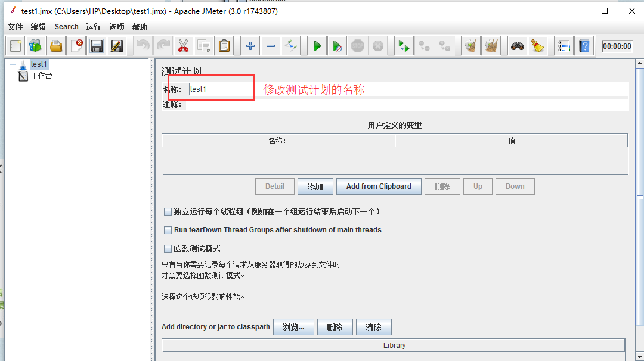Screen dimensions: 644x361
Task: Click the vertical scrollbar down arrow
Action: [639, 356]
